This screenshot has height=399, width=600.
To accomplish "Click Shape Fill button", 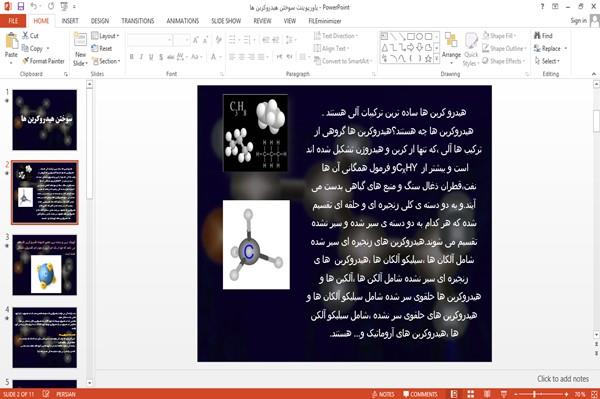I will (x=499, y=36).
